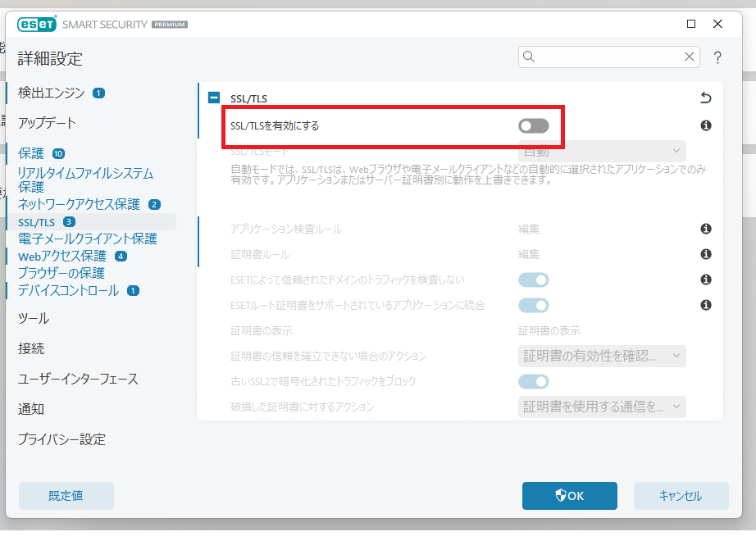The image size is (756, 541).
Task: Select 電子メールクライアント保護 in sidebar
Action: [87, 239]
